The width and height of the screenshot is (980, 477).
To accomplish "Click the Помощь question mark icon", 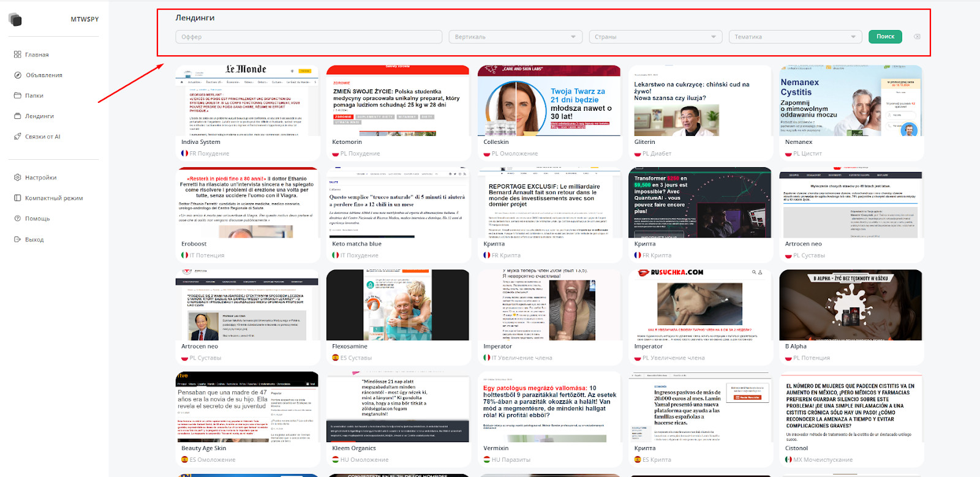I will click(17, 219).
